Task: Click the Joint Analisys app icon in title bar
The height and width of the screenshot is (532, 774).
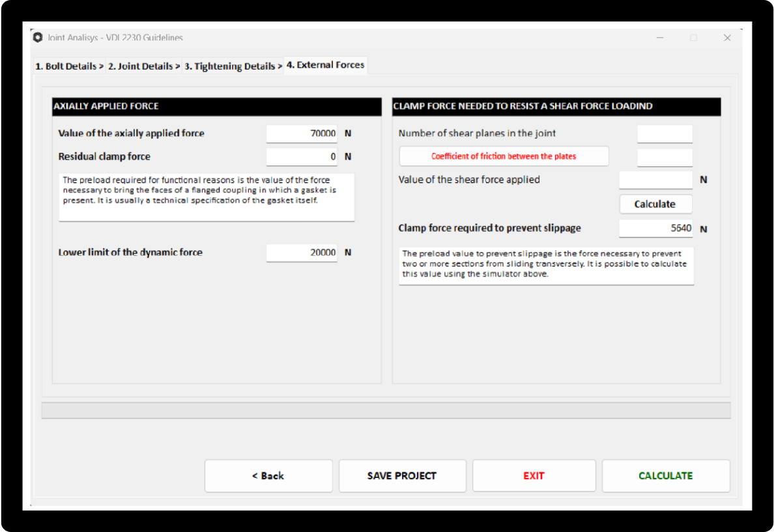Action: click(38, 38)
